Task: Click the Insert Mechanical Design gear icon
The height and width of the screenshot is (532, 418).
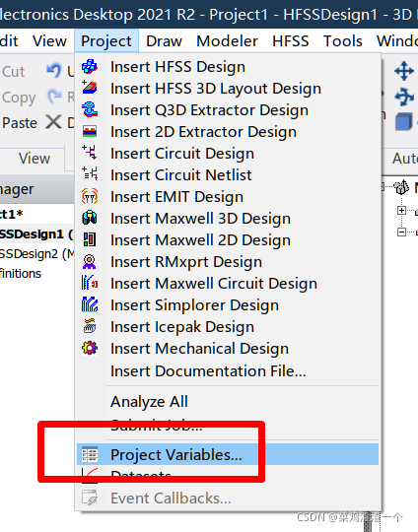Action: pyautogui.click(x=90, y=348)
